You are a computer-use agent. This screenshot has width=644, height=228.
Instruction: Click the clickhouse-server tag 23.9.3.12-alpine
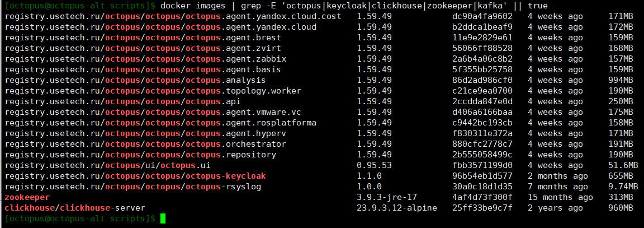click(397, 208)
